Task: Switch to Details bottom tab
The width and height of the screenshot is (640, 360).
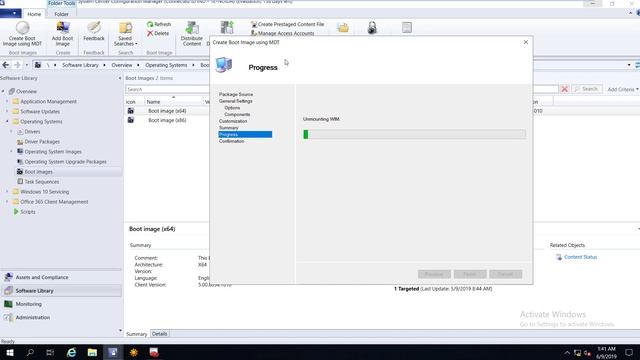Action: (160, 334)
